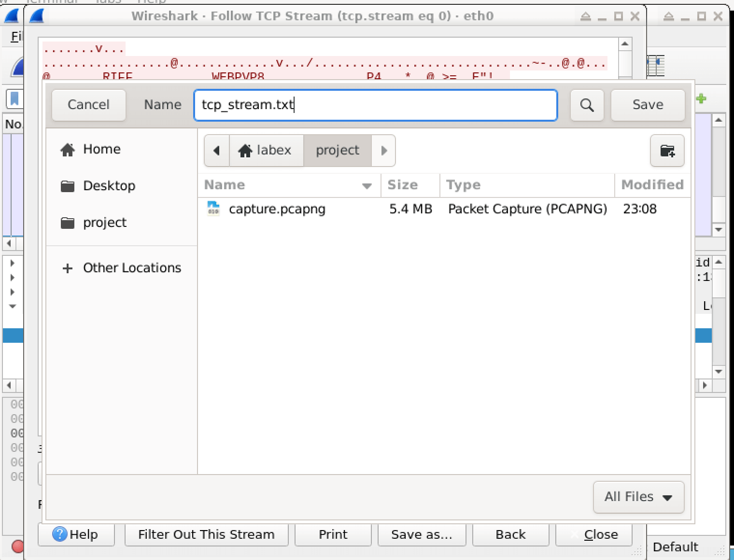The image size is (734, 560).
Task: Click 5.4 MB size cell
Action: click(410, 209)
